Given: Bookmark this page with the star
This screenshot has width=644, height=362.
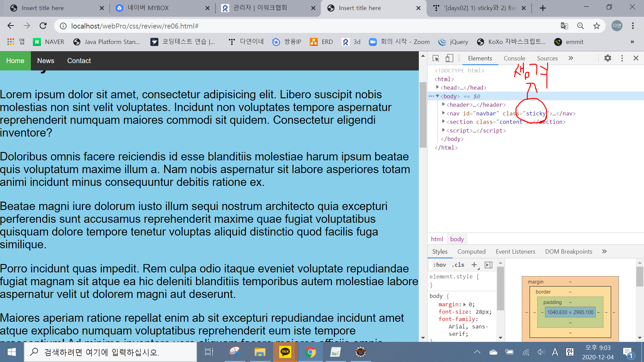Looking at the screenshot, I should [x=596, y=26].
